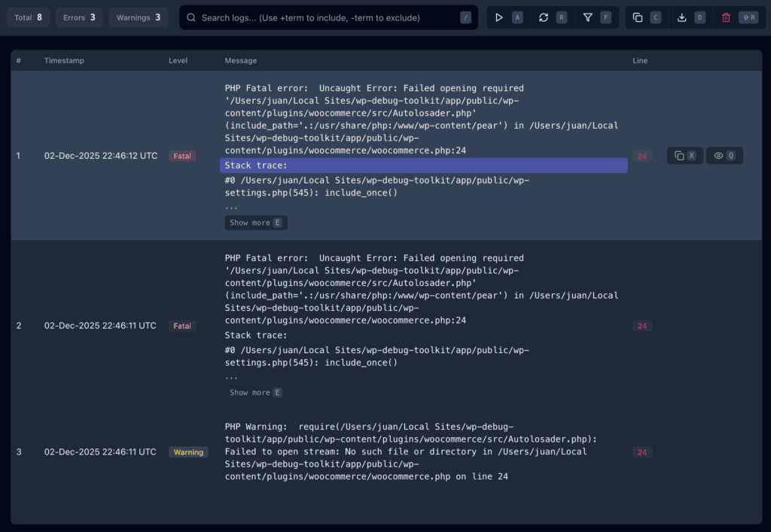This screenshot has width=771, height=532.
Task: Expand row 1 with Show more
Action: (255, 223)
